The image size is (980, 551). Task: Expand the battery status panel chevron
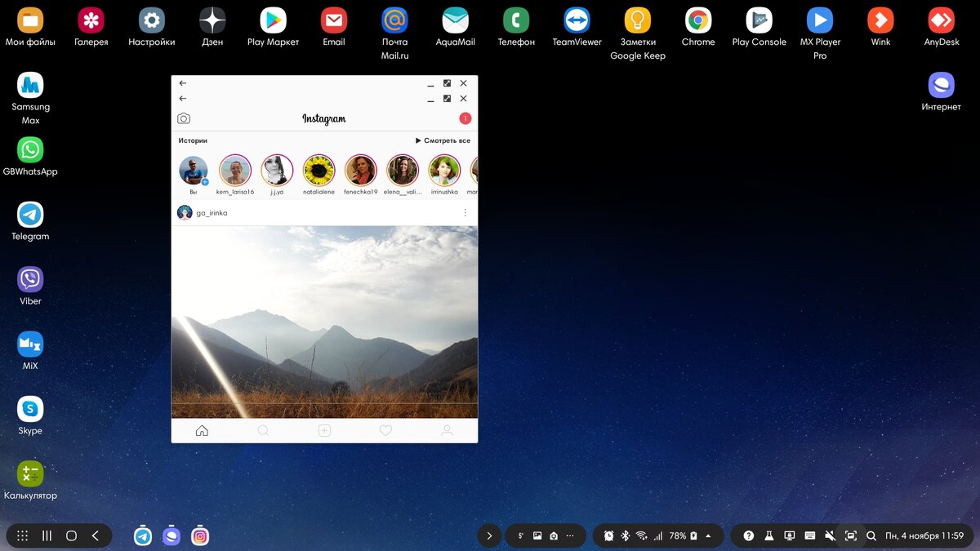pyautogui.click(x=707, y=535)
